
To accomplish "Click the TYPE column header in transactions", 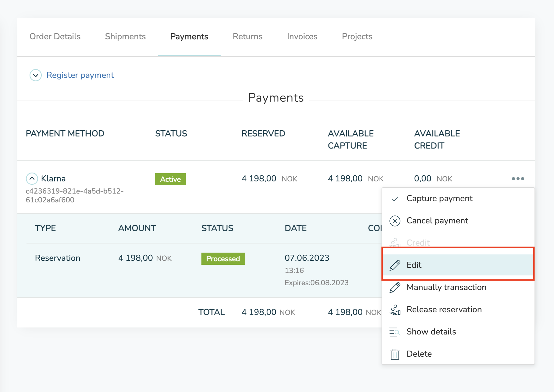I will 45,228.
